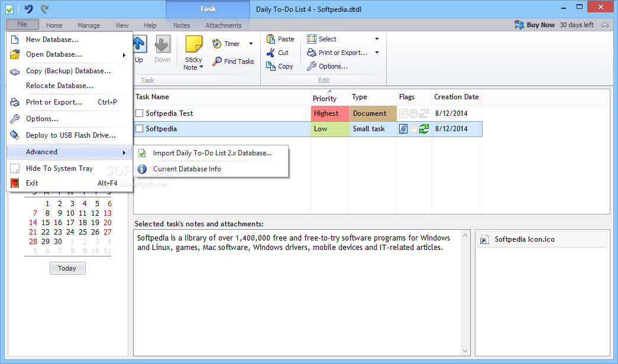
Task: Choose Copy (Backup) Database menu item
Action: tap(69, 71)
